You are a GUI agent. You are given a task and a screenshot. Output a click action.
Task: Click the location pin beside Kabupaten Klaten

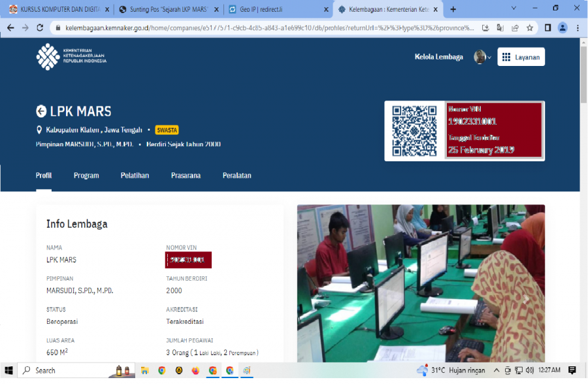click(39, 130)
